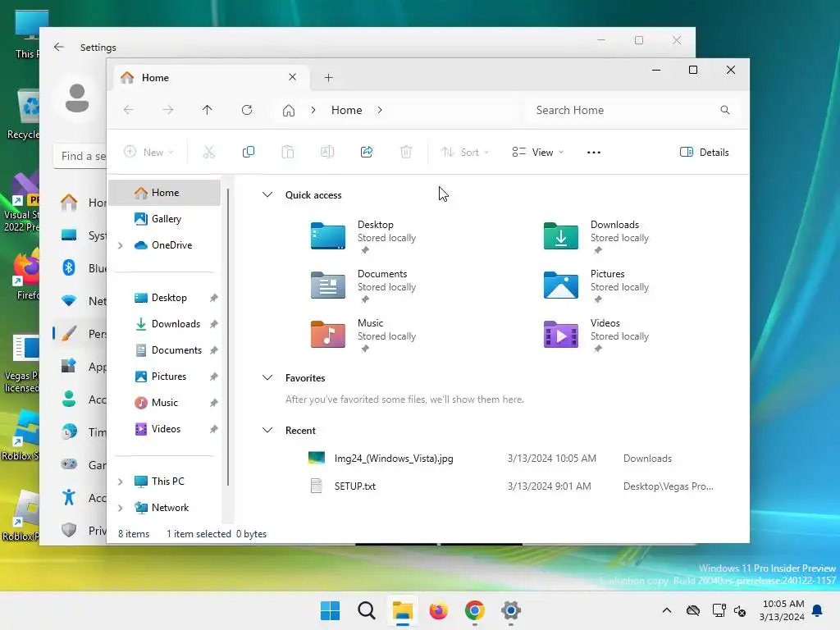Unpin Desktop via its sidebar pin icon
840x630 pixels.
(214, 298)
